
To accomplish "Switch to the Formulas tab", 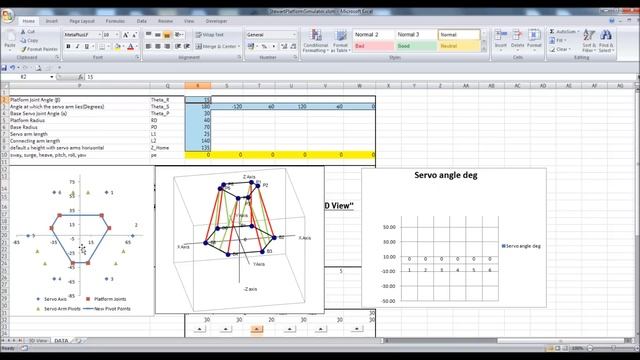I will tap(115, 21).
